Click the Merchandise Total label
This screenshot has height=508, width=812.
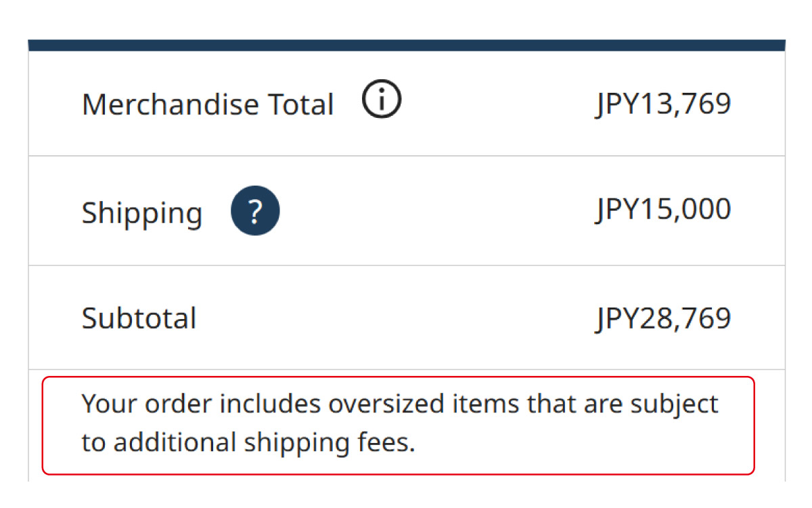coord(208,105)
